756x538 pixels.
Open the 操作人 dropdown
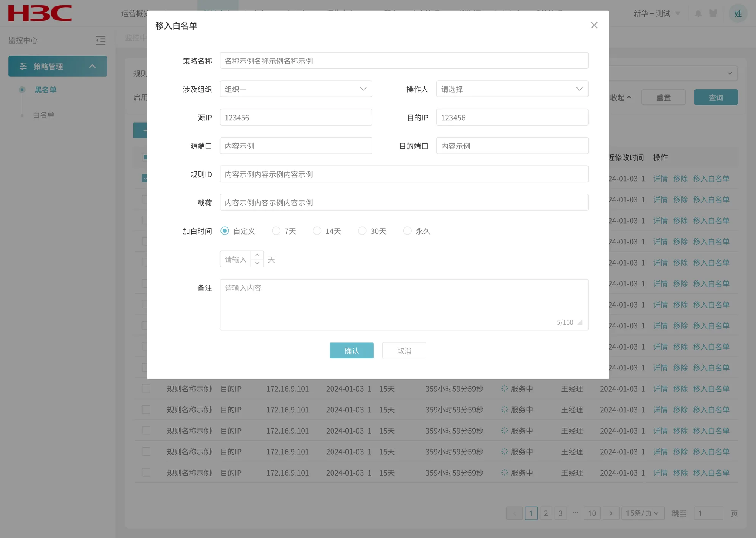coord(512,89)
